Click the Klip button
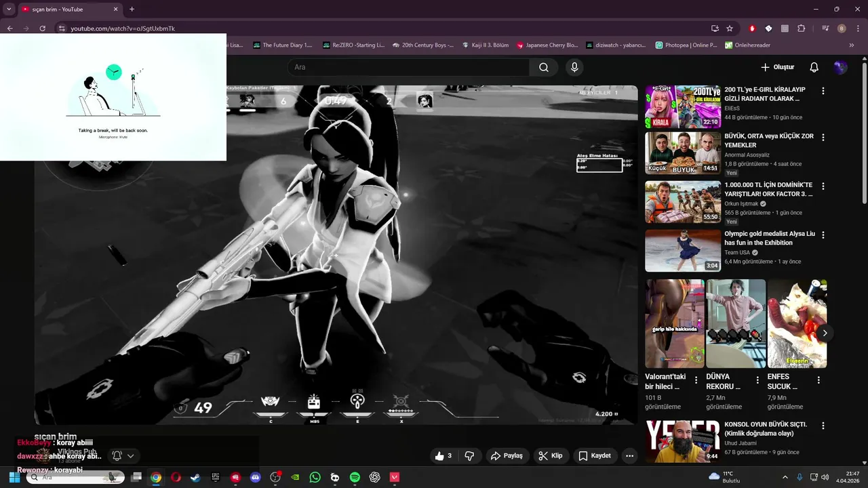 click(550, 455)
